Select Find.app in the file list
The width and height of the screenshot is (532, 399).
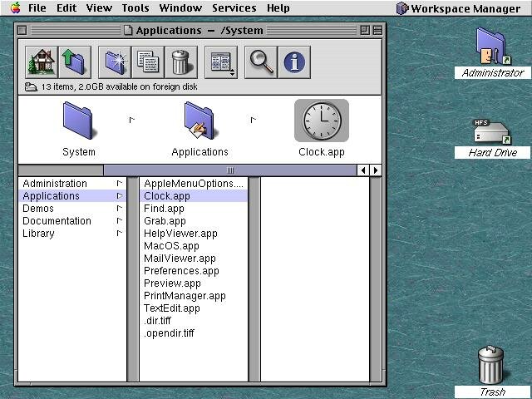[194, 209]
